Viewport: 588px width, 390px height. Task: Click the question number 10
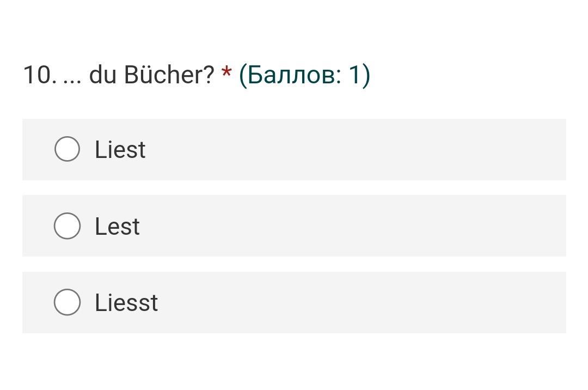coord(40,75)
